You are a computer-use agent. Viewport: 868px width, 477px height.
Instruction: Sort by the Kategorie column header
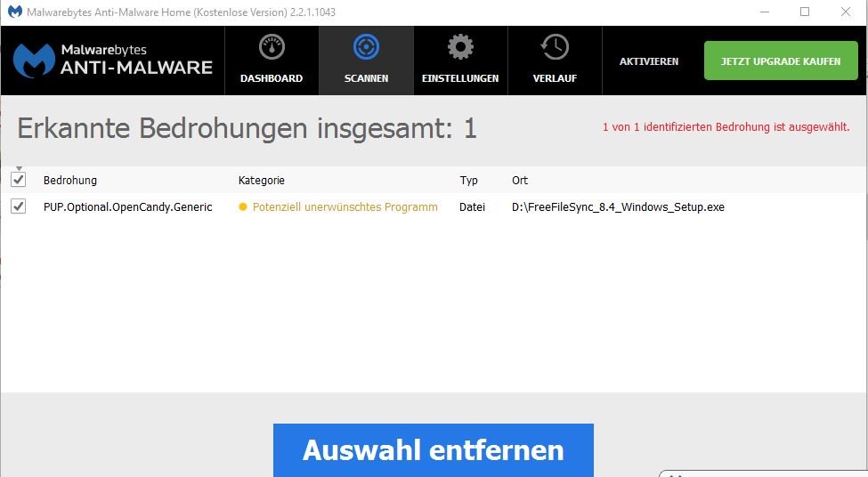(261, 181)
